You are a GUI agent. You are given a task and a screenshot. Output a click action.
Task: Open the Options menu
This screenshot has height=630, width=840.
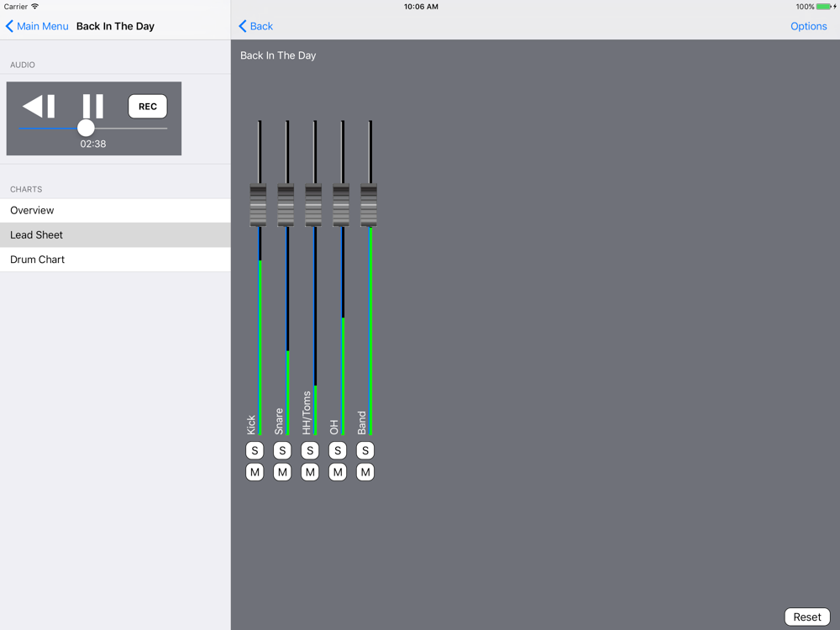click(x=808, y=26)
